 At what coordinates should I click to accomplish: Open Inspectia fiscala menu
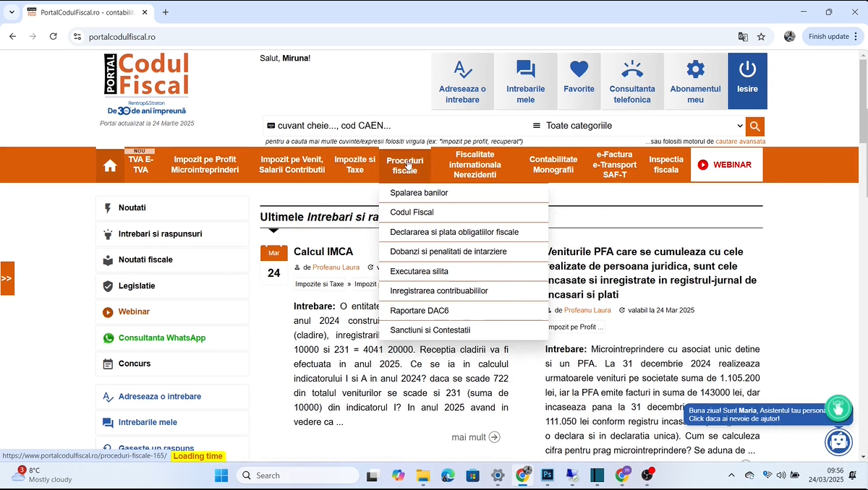click(666, 165)
